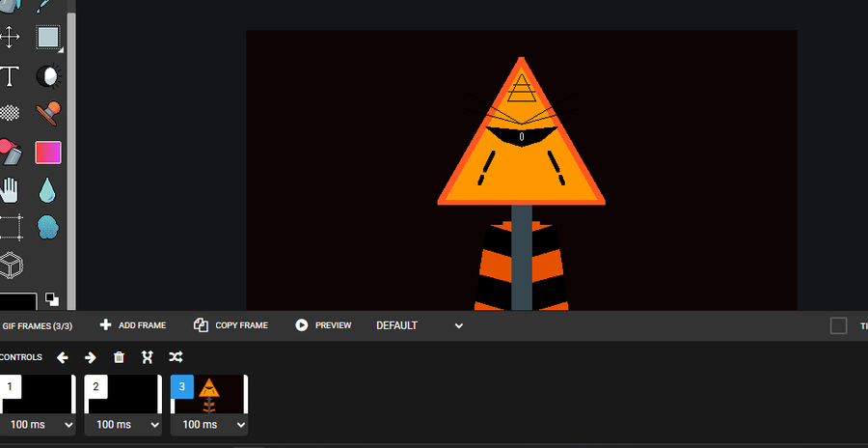The width and height of the screenshot is (868, 448).
Task: Click the shuffle frames icon
Action: [x=176, y=357]
